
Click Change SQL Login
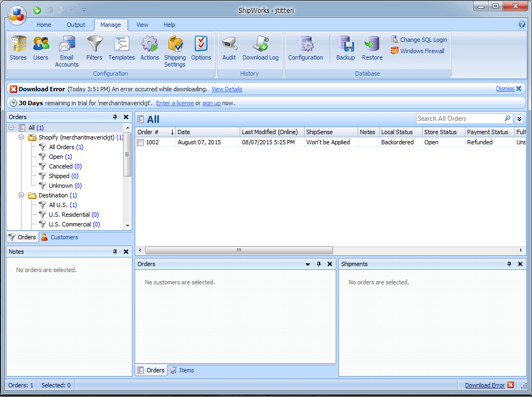[x=419, y=40]
